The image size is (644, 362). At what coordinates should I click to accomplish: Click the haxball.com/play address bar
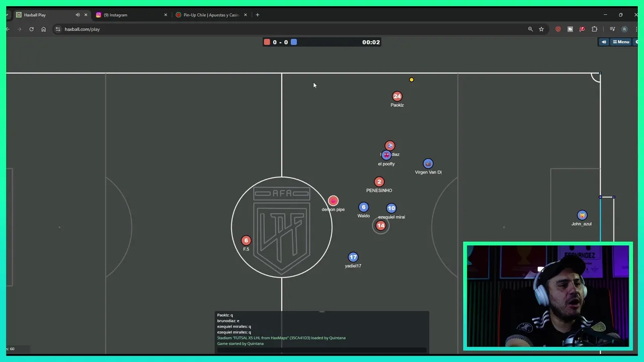292,29
